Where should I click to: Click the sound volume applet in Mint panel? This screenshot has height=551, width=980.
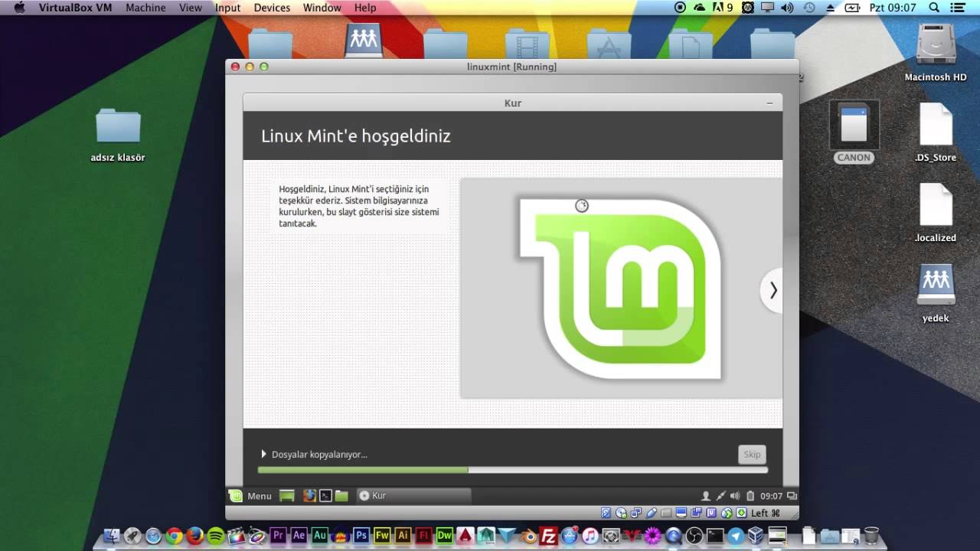point(736,496)
